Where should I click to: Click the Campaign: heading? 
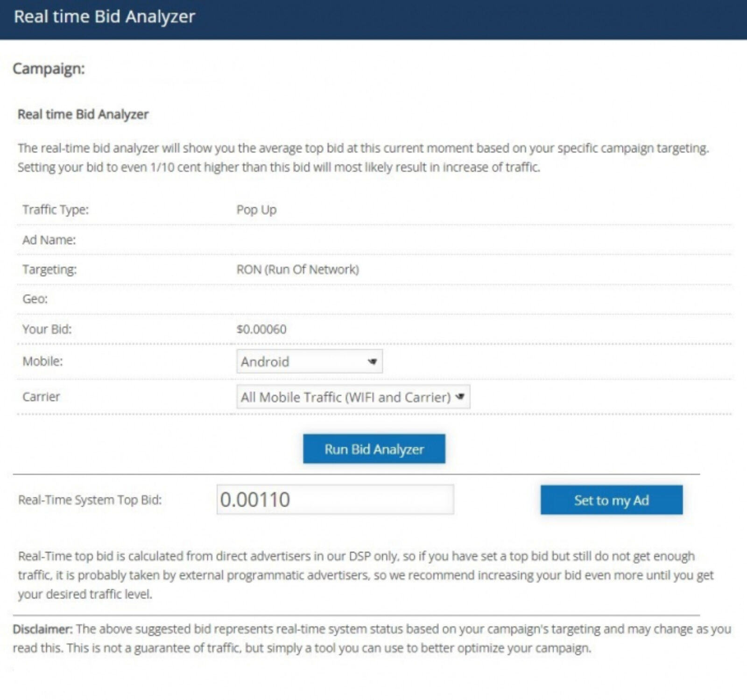pos(49,69)
